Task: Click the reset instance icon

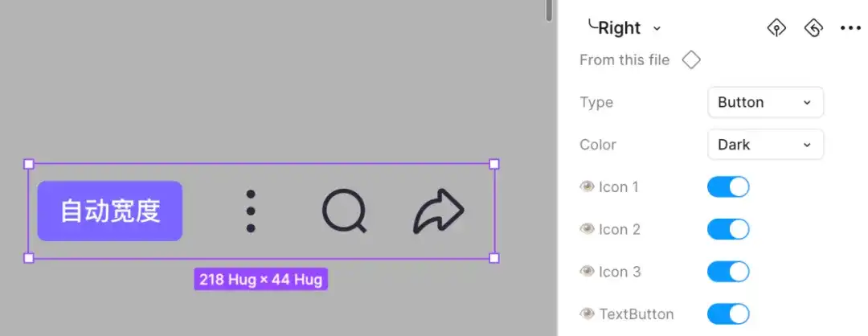Action: pos(813,28)
